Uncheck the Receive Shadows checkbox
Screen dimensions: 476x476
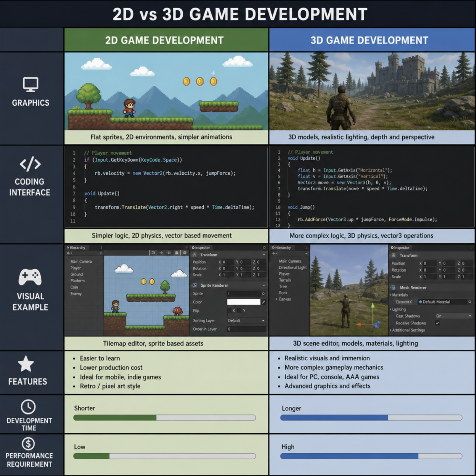click(x=437, y=323)
